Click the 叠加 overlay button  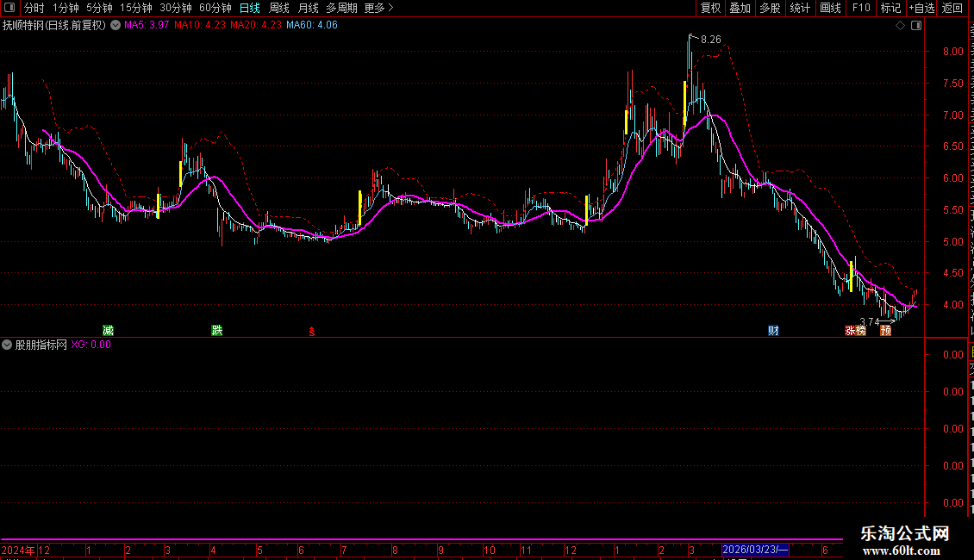740,8
